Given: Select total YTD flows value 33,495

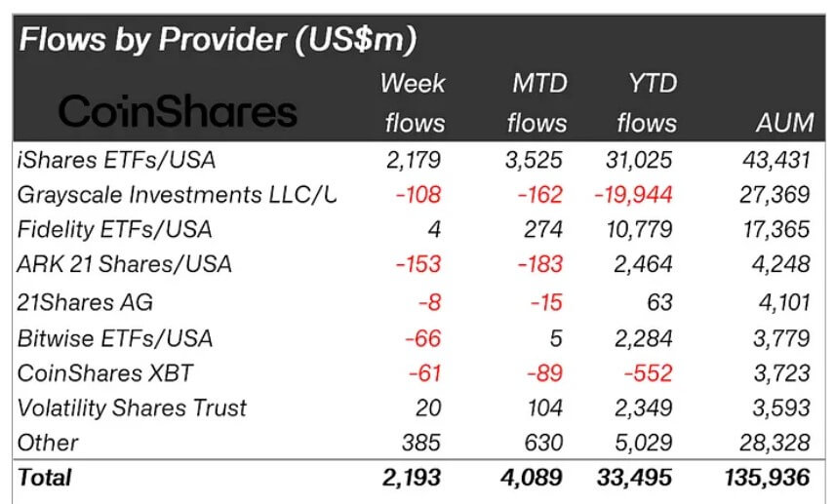Looking at the screenshot, I should (634, 478).
